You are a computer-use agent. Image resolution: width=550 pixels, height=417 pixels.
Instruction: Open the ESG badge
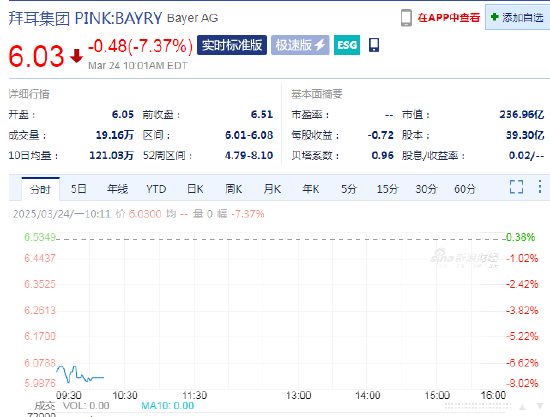click(347, 45)
